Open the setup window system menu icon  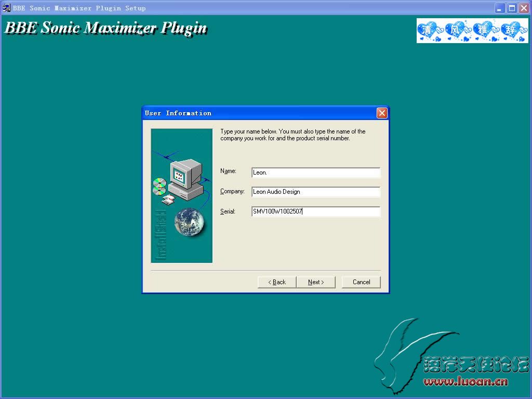click(6, 8)
